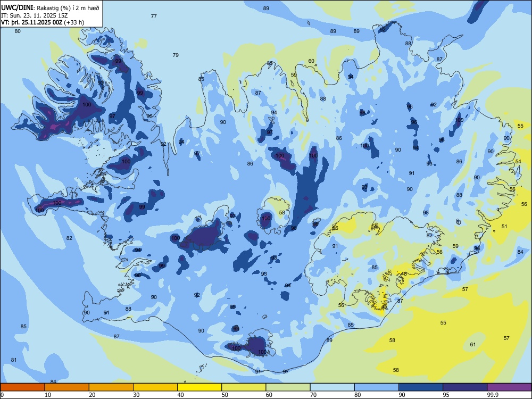
Task: Select the 30–40 amber legend swatch
Action: click(x=155, y=387)
